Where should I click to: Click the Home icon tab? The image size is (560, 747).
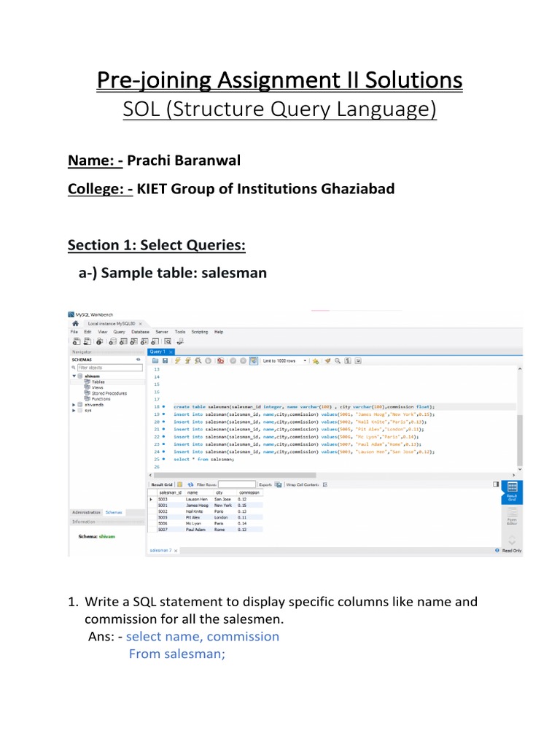[x=75, y=322]
